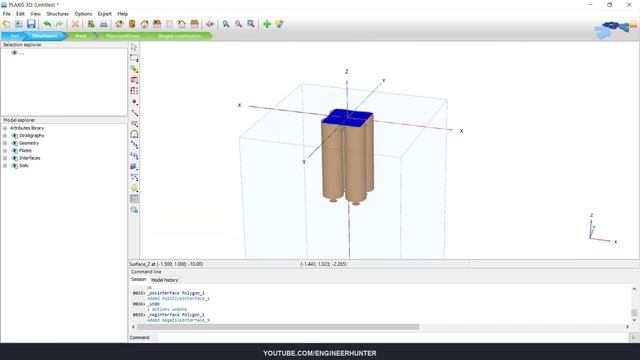Image resolution: width=640 pixels, height=360 pixels.
Task: Click the command log scroll-down arrow
Action: [634, 320]
